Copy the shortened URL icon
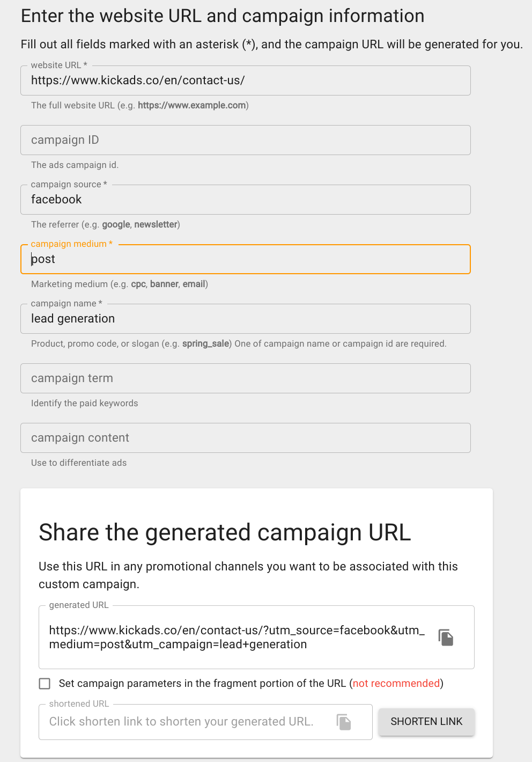This screenshot has height=762, width=532. pyautogui.click(x=344, y=722)
